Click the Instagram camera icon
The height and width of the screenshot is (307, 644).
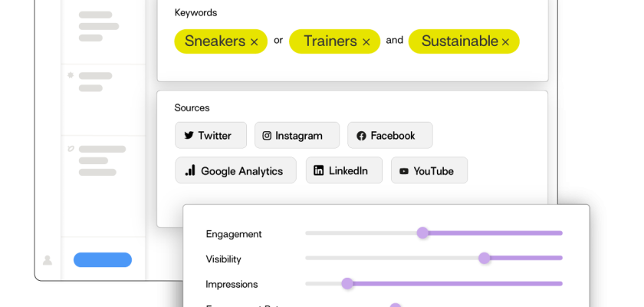pos(267,136)
